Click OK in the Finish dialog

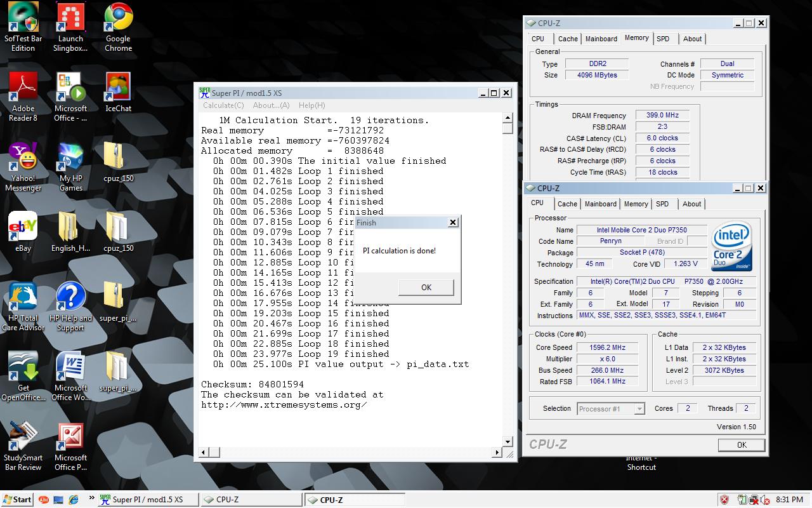click(426, 287)
